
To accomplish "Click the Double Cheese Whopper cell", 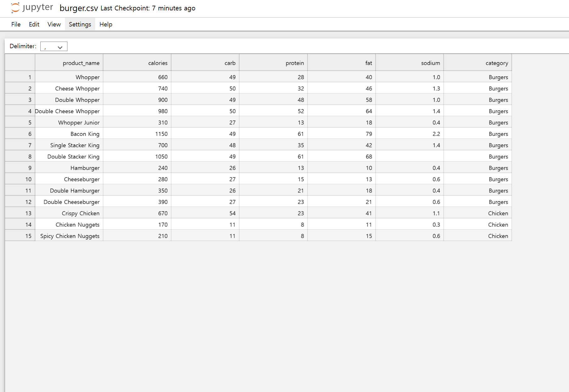I will coord(69,111).
